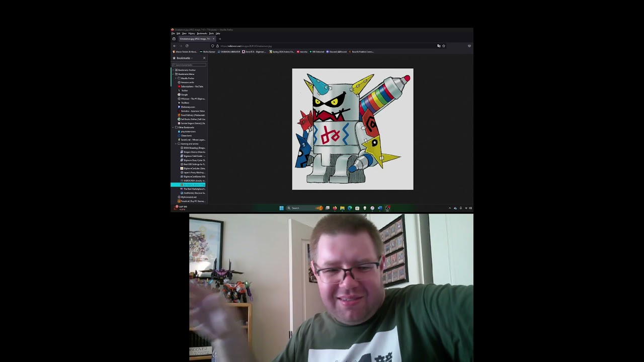Show hidden system tray icons
Screen dimensions: 644x362
coord(450,208)
